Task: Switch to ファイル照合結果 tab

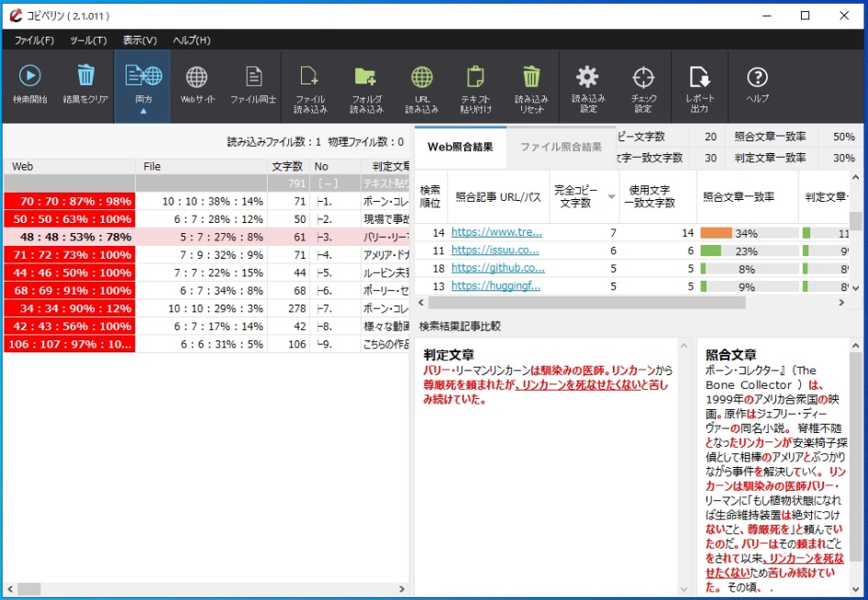Action: point(561,147)
